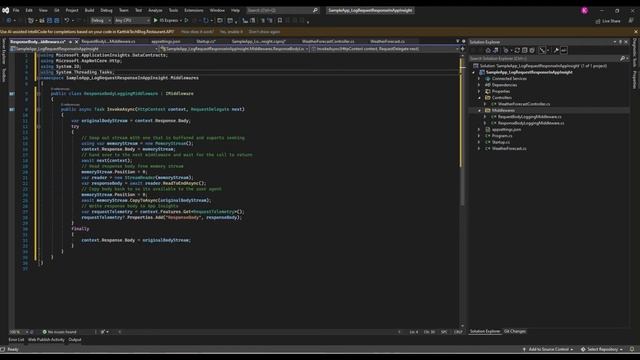The image size is (640, 360).
Task: Open the editor tab list overflow dropdown arrow
Action: (458, 42)
